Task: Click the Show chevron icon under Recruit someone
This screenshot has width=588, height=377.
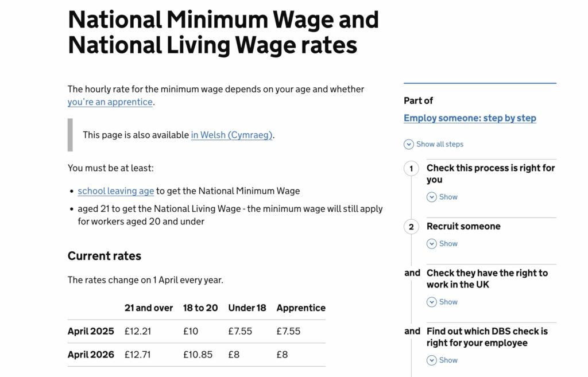Action: point(432,244)
